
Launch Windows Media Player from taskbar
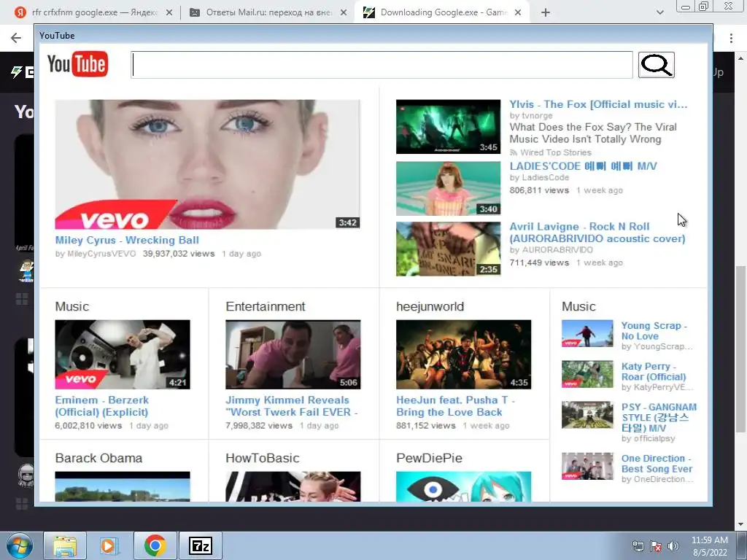(x=109, y=545)
